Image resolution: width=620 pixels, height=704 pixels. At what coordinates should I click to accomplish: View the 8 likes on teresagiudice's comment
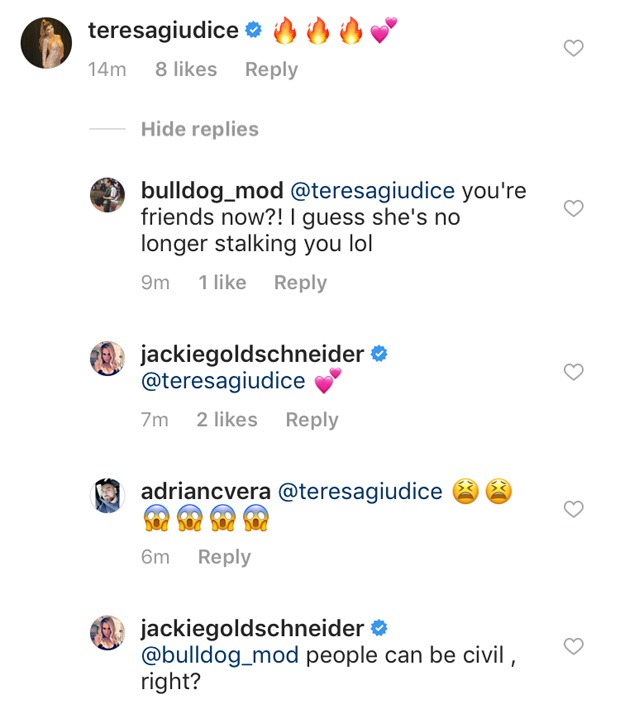click(186, 69)
